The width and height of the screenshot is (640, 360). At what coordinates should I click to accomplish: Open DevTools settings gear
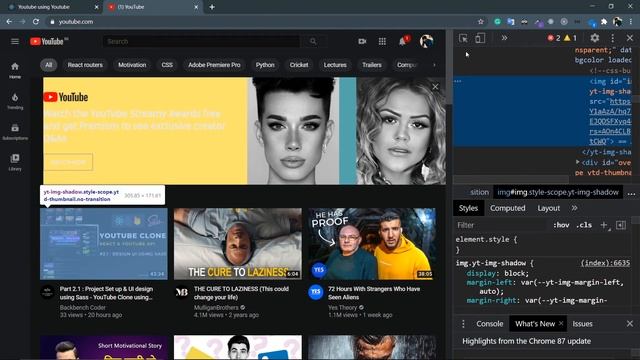pos(595,38)
